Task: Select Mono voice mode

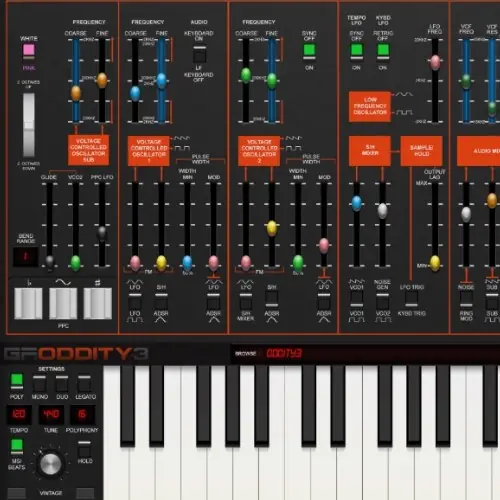Action: click(x=39, y=384)
